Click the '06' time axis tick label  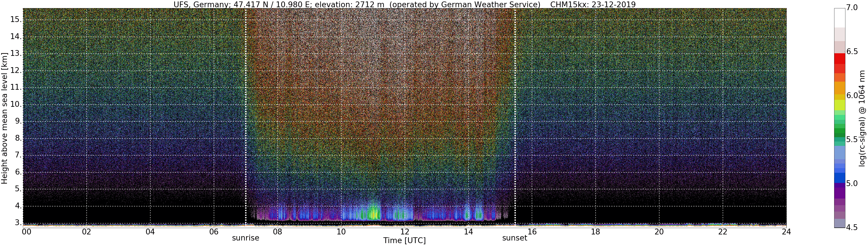[x=214, y=232]
